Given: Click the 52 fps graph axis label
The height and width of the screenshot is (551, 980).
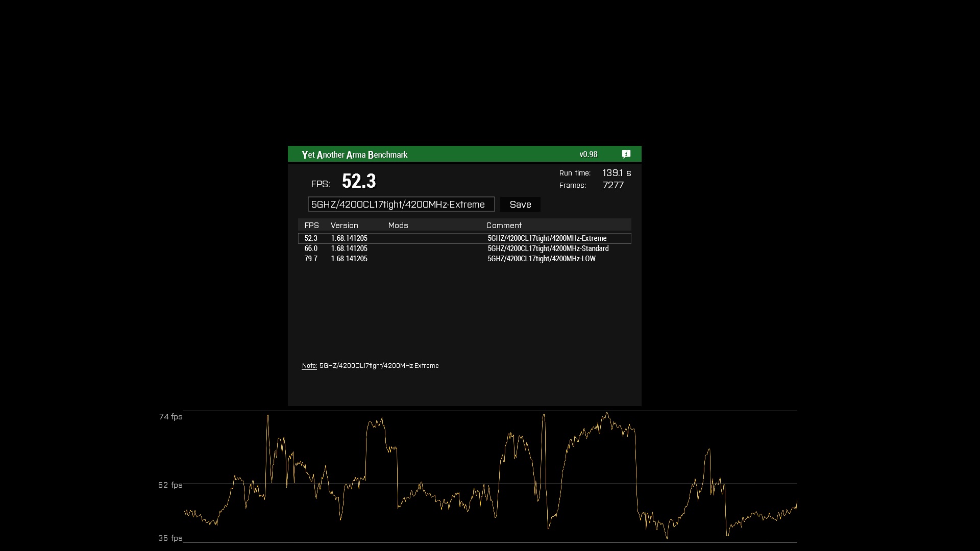Looking at the screenshot, I should tap(170, 485).
